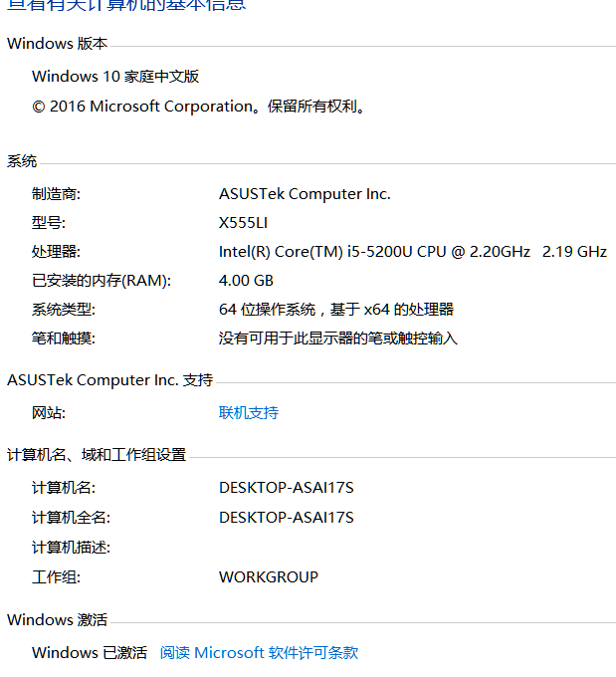Click the Intel(R) Core(TM) i5-5200U processor value

[413, 251]
